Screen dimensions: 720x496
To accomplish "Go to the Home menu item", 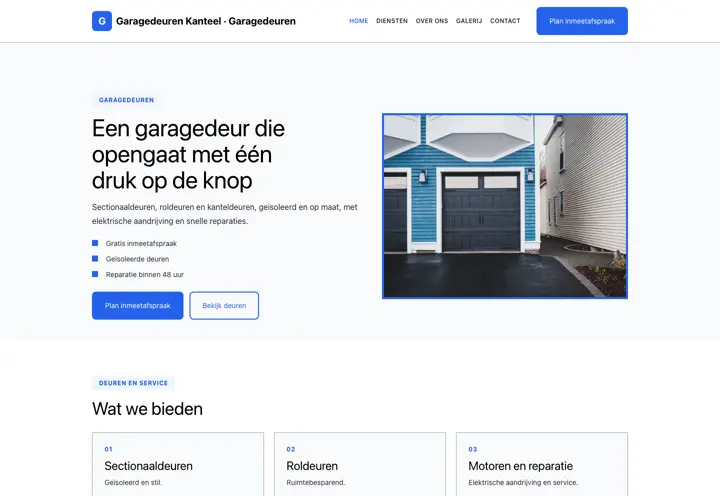I will tap(359, 21).
